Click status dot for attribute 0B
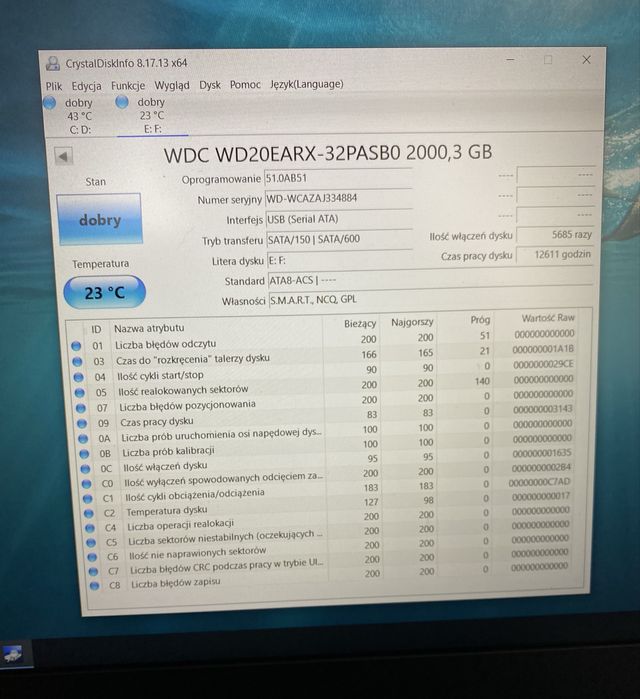 click(84, 454)
